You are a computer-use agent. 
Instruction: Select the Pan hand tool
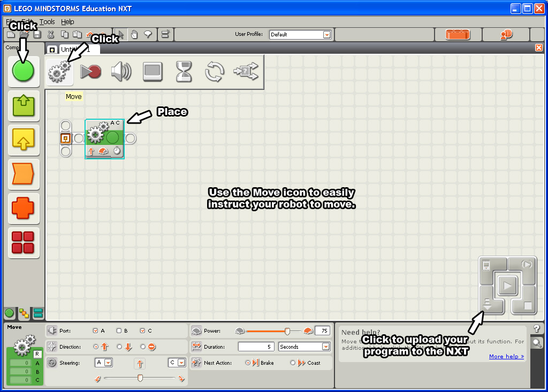click(x=134, y=34)
